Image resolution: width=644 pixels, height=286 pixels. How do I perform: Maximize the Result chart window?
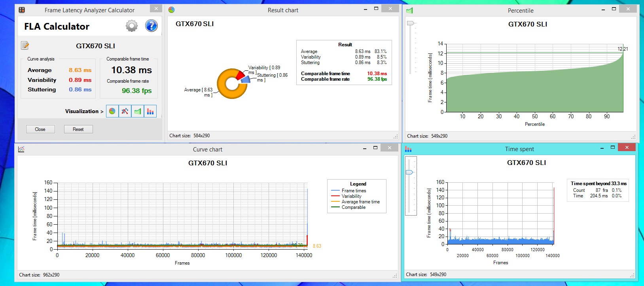point(376,9)
